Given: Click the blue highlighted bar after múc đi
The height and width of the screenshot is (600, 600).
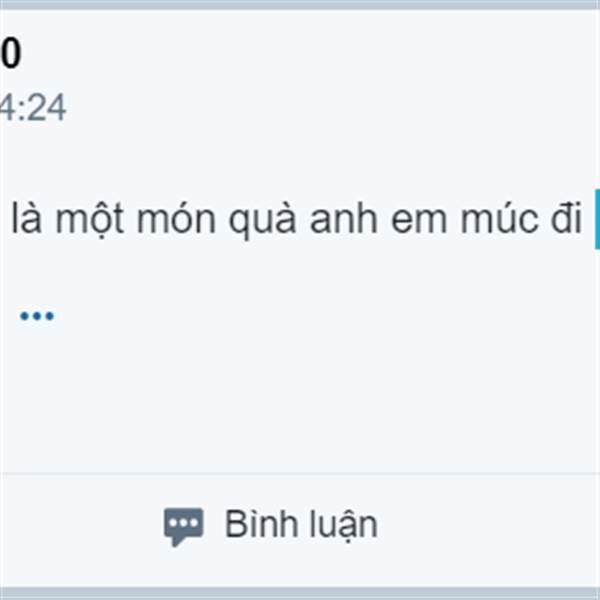Looking at the screenshot, I should pyautogui.click(x=597, y=219).
